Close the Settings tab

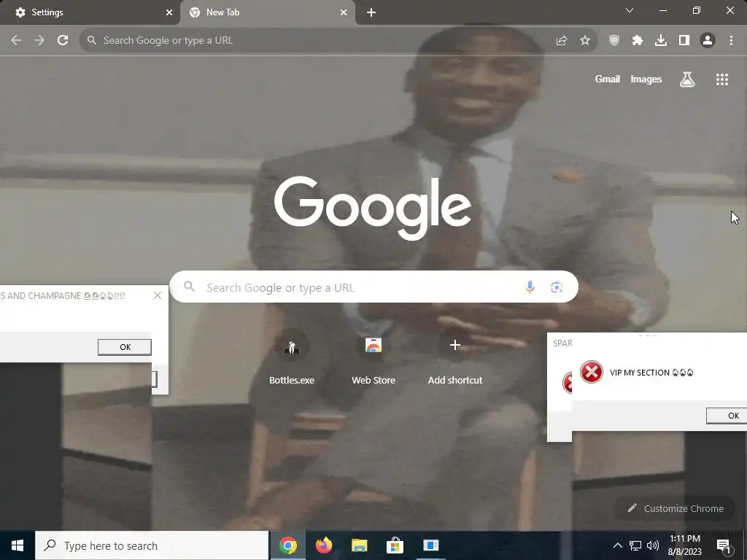(169, 12)
